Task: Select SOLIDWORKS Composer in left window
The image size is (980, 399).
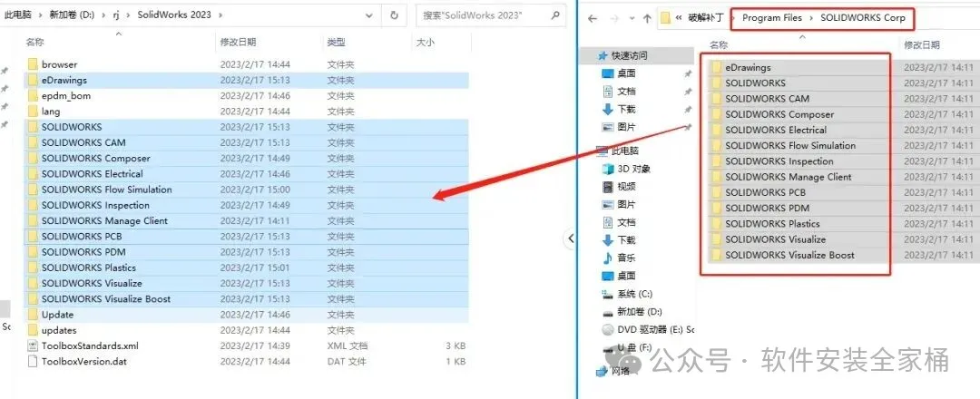Action: [x=247, y=158]
